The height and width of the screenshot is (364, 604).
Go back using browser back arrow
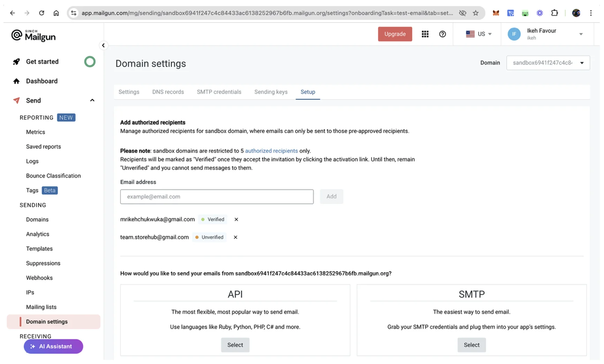coord(13,13)
